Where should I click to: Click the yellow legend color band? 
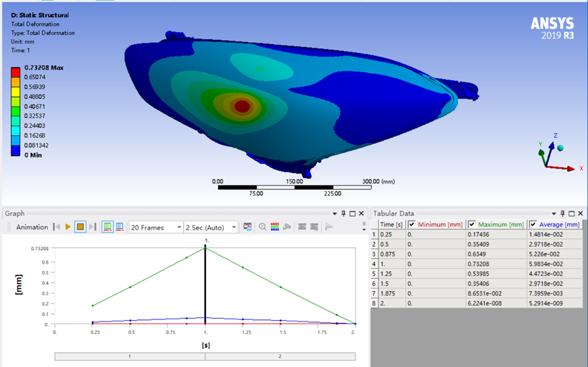(x=16, y=92)
